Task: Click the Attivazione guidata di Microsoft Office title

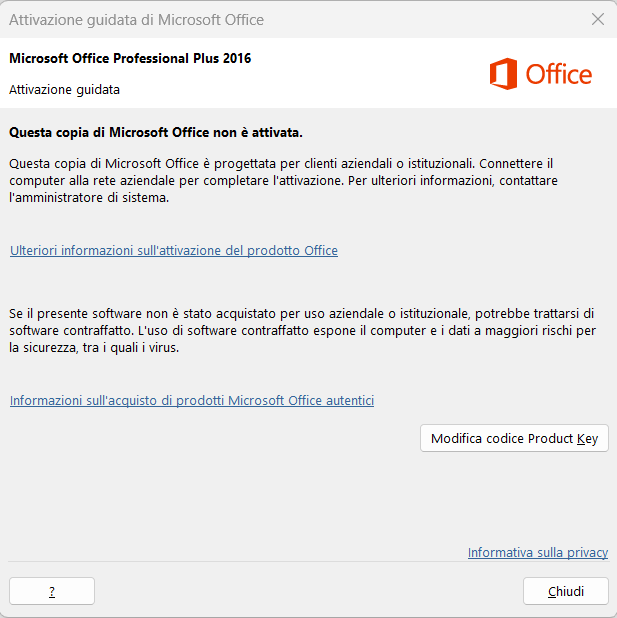Action: (x=136, y=20)
